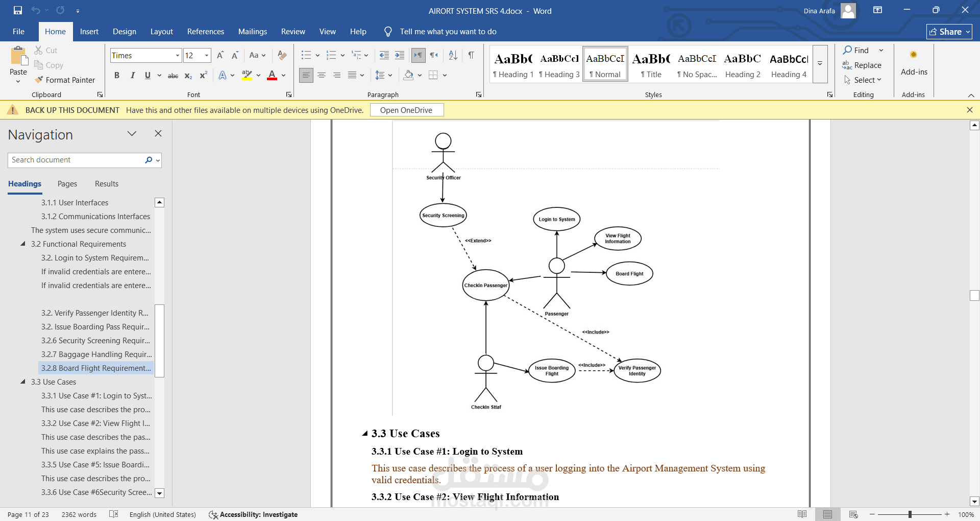Click the Search document field
Image resolution: width=980 pixels, height=521 pixels.
(77, 160)
